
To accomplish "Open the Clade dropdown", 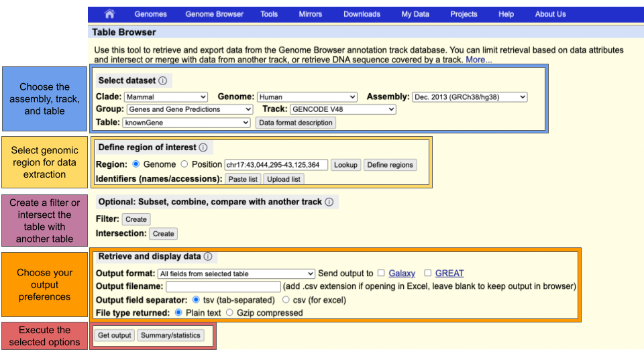I will click(166, 97).
